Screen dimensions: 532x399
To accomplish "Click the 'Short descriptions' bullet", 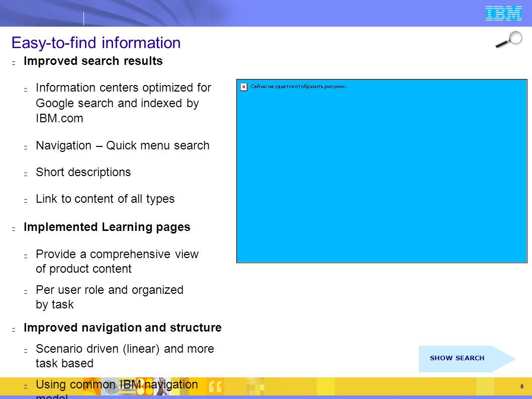I will [x=83, y=172].
